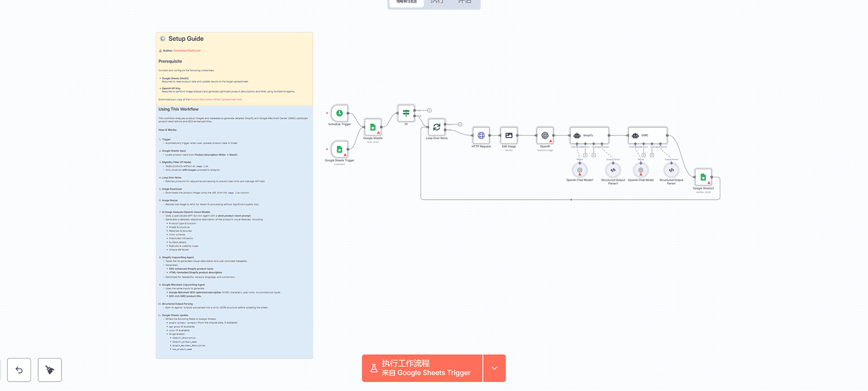Open the shopify agent node
The height and width of the screenshot is (391, 868).
click(590, 136)
